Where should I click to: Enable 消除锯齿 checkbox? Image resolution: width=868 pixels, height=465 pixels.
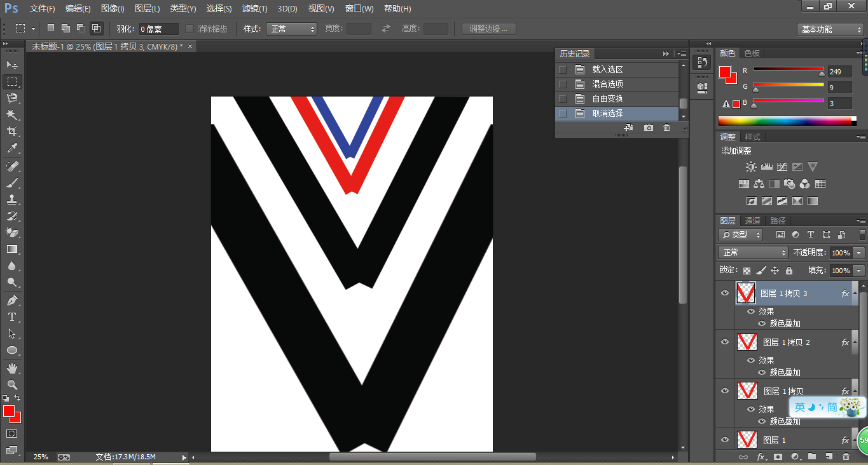tap(189, 29)
